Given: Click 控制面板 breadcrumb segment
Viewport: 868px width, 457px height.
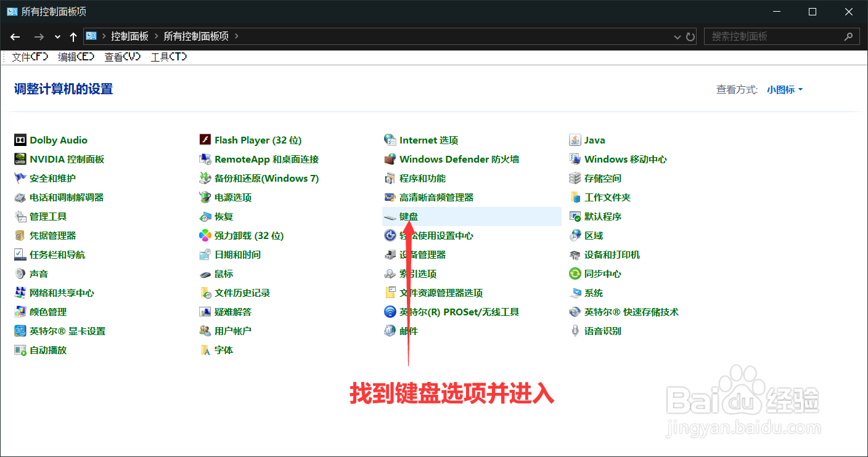Looking at the screenshot, I should pos(129,36).
